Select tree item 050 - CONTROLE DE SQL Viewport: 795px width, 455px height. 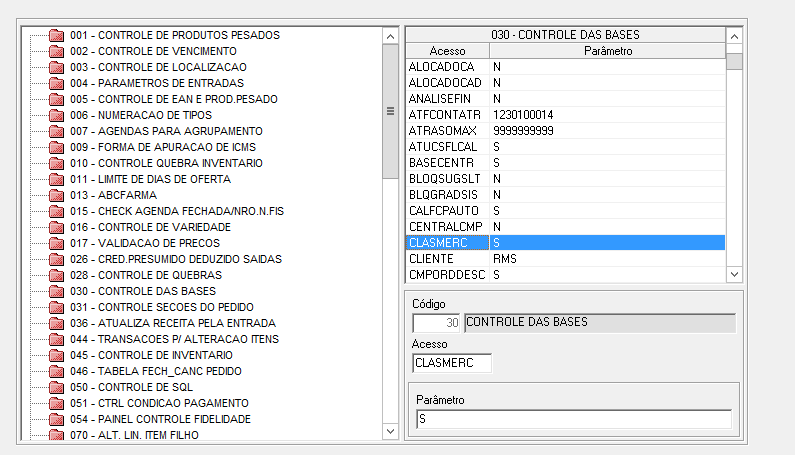click(131, 388)
